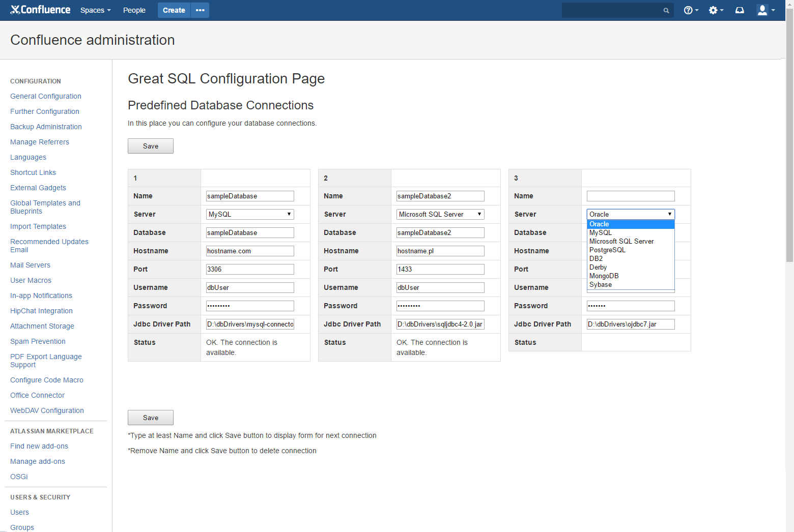Open the user profile avatar menu
This screenshot has height=532, width=794.
(x=765, y=10)
